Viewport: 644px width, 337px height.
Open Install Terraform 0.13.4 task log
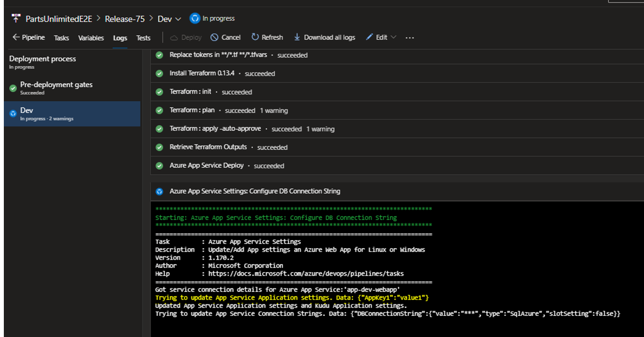(x=397, y=73)
